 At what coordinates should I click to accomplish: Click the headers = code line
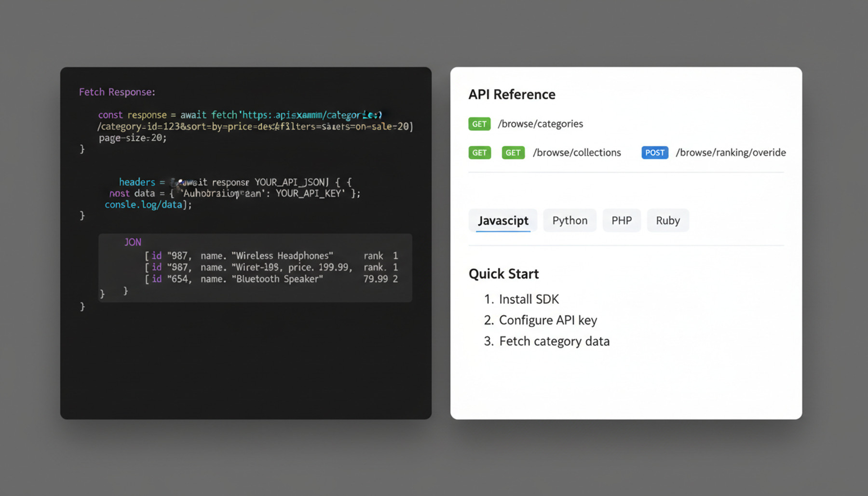click(x=235, y=182)
